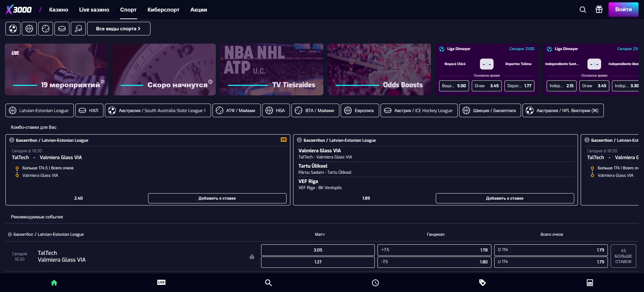
Task: Expand 45 more bets for TalTech match
Action: click(623, 256)
